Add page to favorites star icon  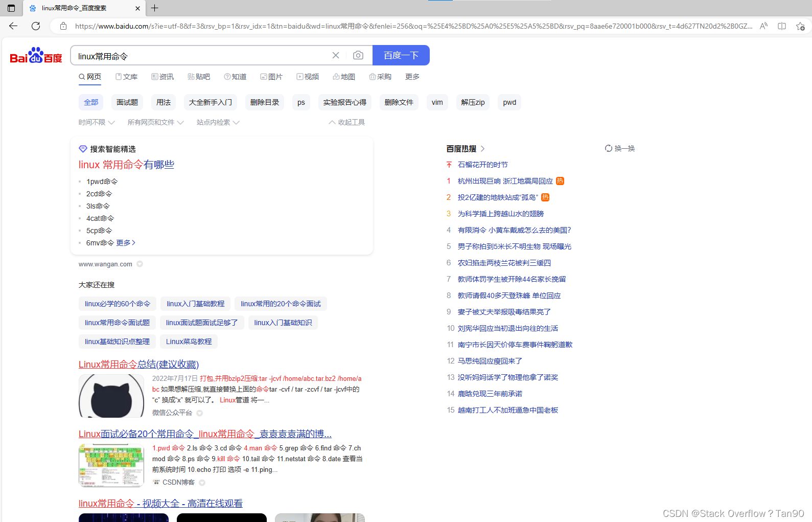800,26
